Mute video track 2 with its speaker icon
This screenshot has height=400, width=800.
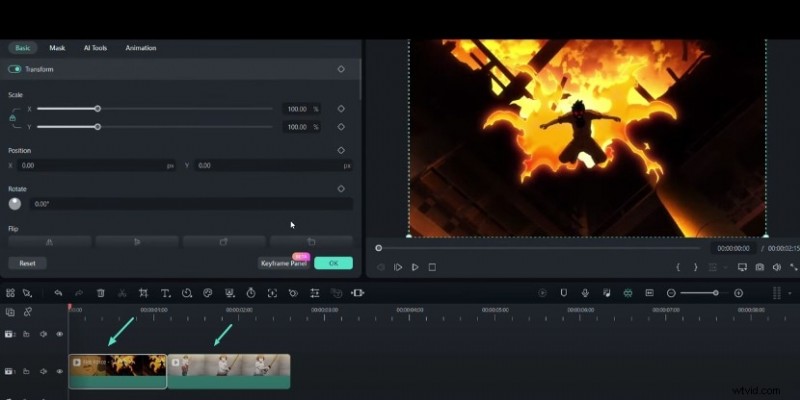[43, 334]
